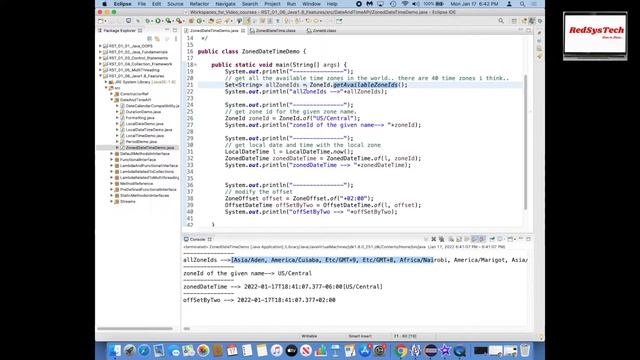Click "US/Central" string on line 26

point(333,118)
